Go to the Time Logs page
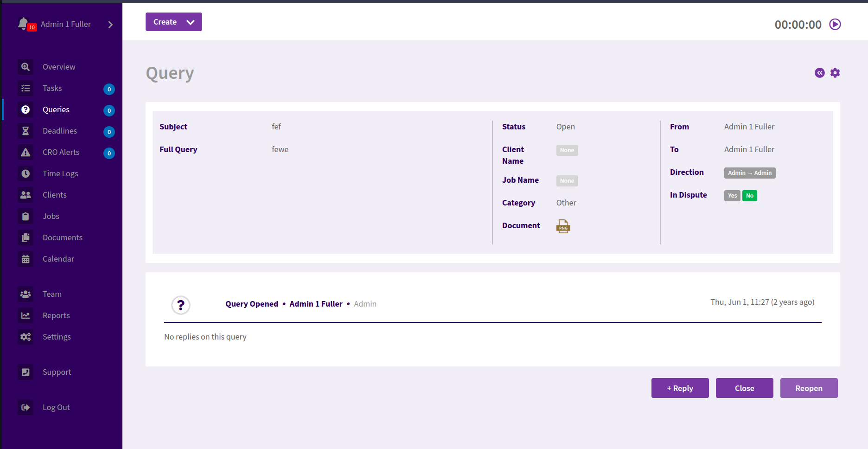Screen dimensions: 868x449 pos(60,173)
